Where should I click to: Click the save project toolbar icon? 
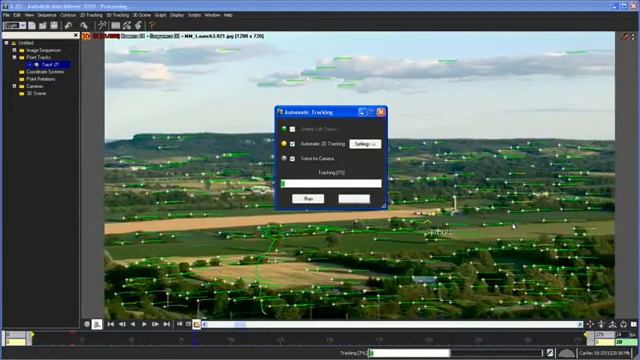(x=54, y=25)
